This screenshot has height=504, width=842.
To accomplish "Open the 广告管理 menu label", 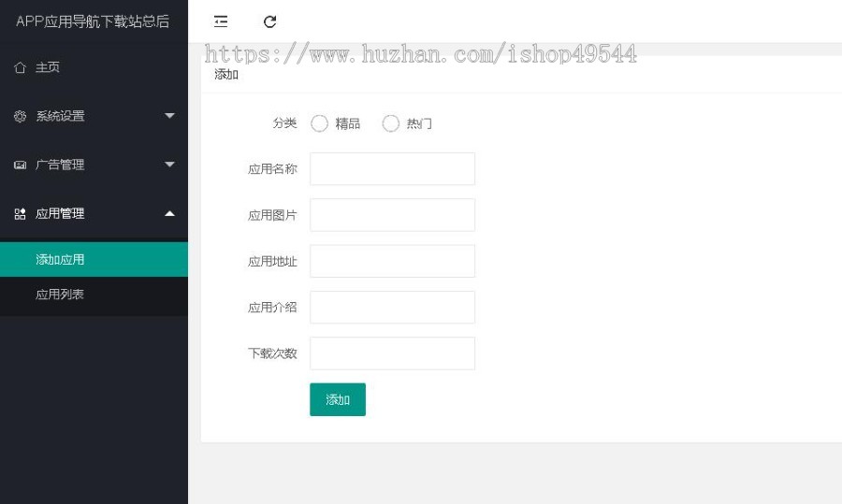I will pyautogui.click(x=60, y=165).
